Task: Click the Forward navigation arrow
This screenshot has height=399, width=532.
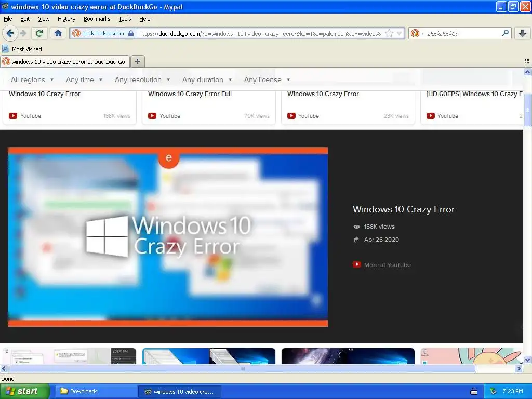Action: coord(23,33)
